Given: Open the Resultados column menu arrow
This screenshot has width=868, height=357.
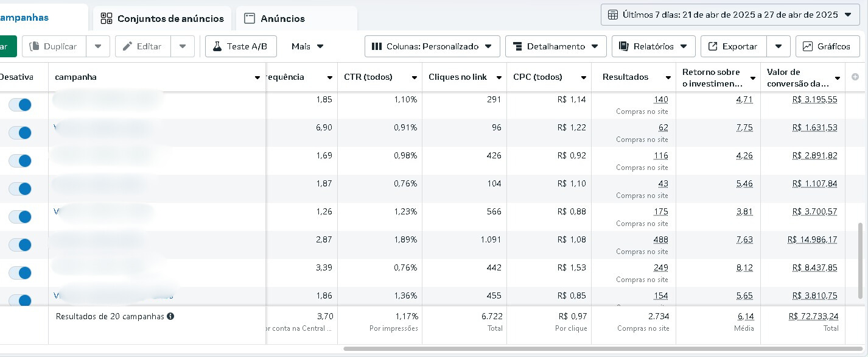Looking at the screenshot, I should [x=668, y=77].
